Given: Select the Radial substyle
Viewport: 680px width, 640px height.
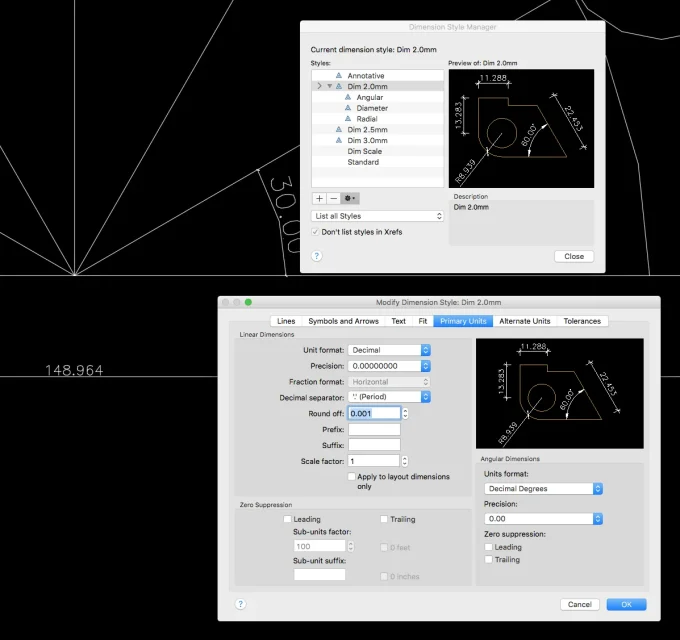Looking at the screenshot, I should click(377, 118).
